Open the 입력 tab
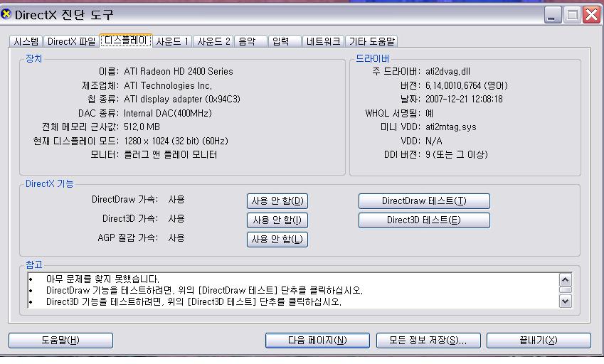The width and height of the screenshot is (604, 364). coord(285,41)
